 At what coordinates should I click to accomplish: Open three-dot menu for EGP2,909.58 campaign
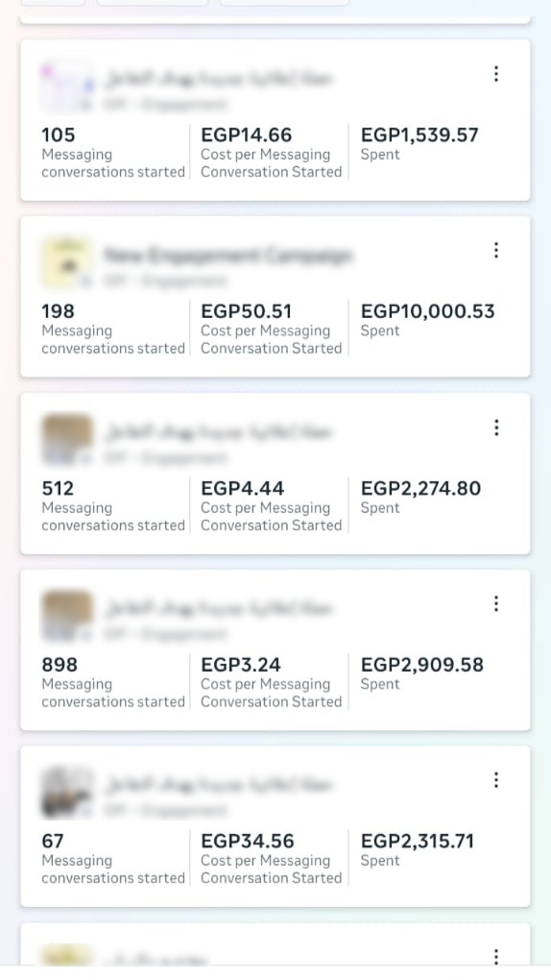[x=496, y=603]
